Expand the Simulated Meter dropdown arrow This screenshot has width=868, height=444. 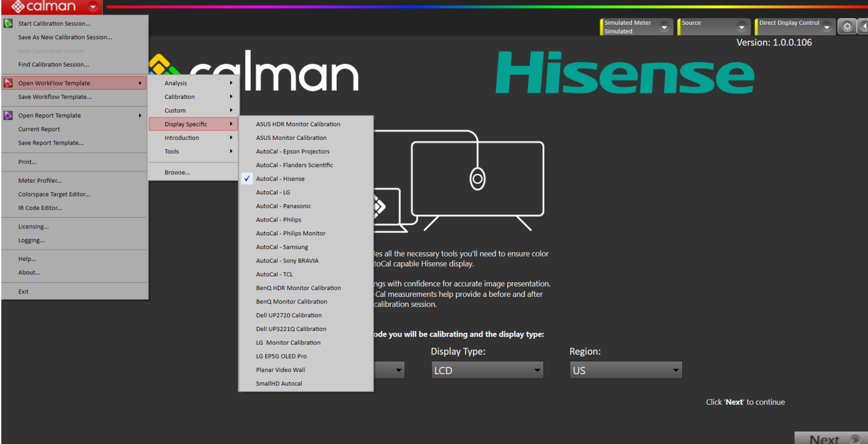(664, 27)
